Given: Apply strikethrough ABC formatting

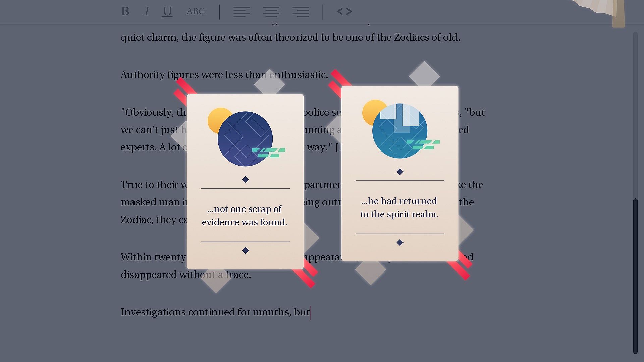Looking at the screenshot, I should pos(196,12).
